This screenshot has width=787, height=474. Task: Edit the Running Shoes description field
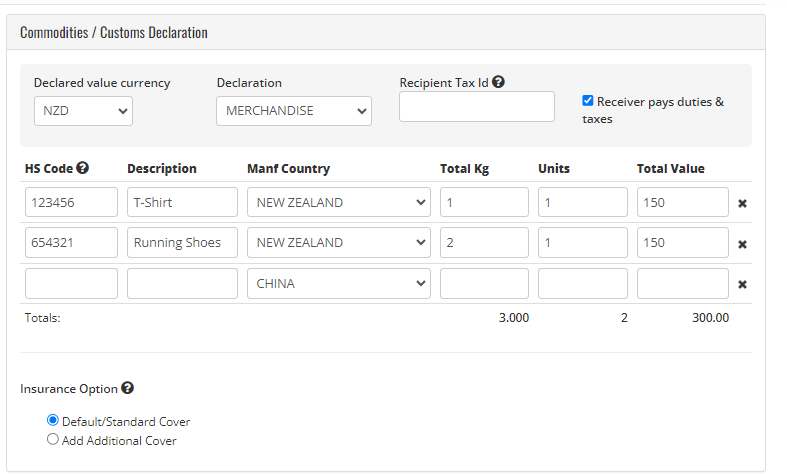[182, 243]
